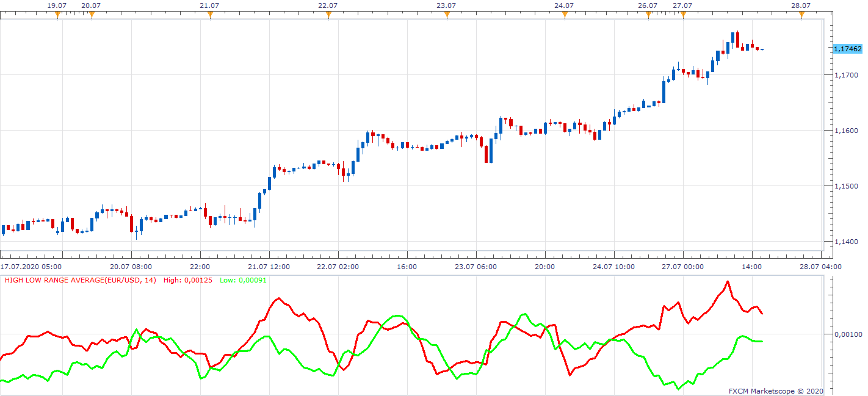Screen dimensions: 868x396
Task: Click the 1,1600 price axis label
Action: click(x=845, y=131)
